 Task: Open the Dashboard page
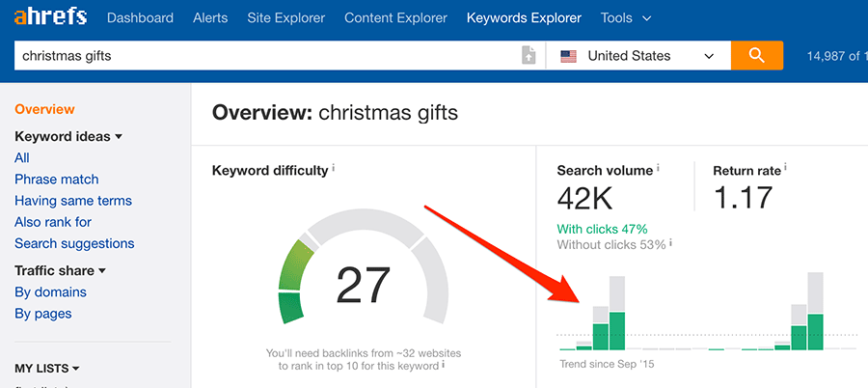(x=140, y=18)
